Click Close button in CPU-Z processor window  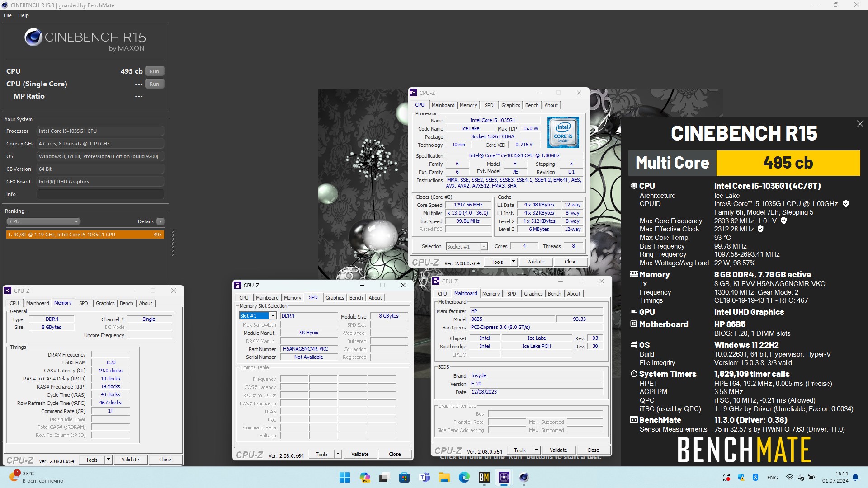pyautogui.click(x=571, y=262)
